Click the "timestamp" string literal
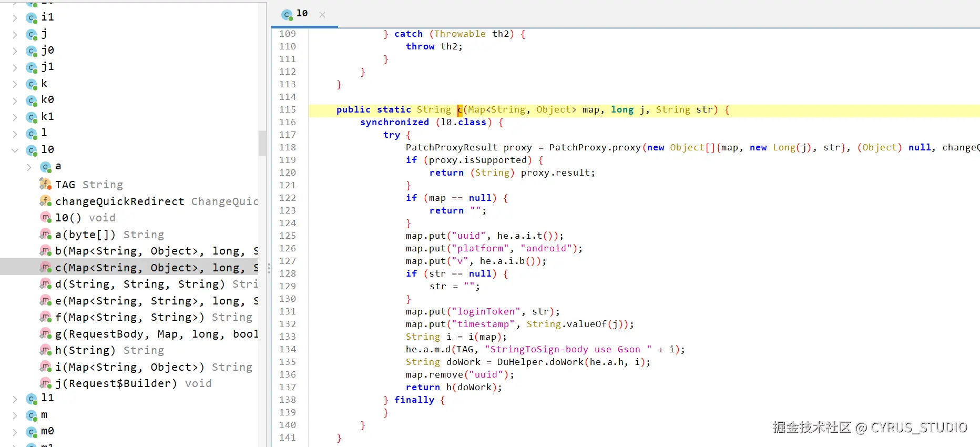This screenshot has height=447, width=980. pyautogui.click(x=483, y=324)
